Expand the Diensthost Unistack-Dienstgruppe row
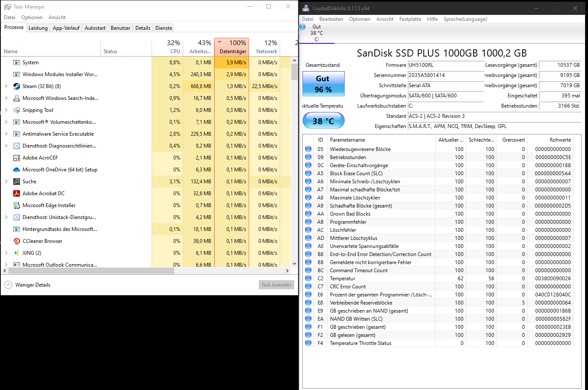Screen dimensions: 588x390 coord(6,217)
